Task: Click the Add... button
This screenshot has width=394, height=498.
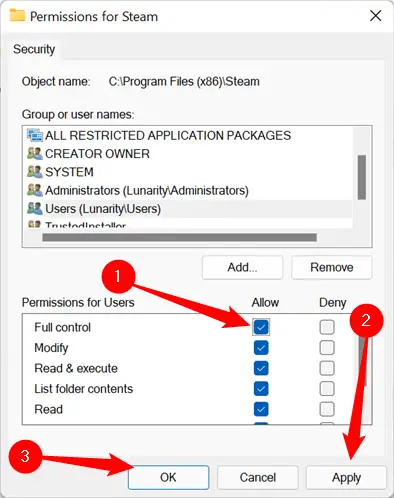Action: (x=242, y=267)
